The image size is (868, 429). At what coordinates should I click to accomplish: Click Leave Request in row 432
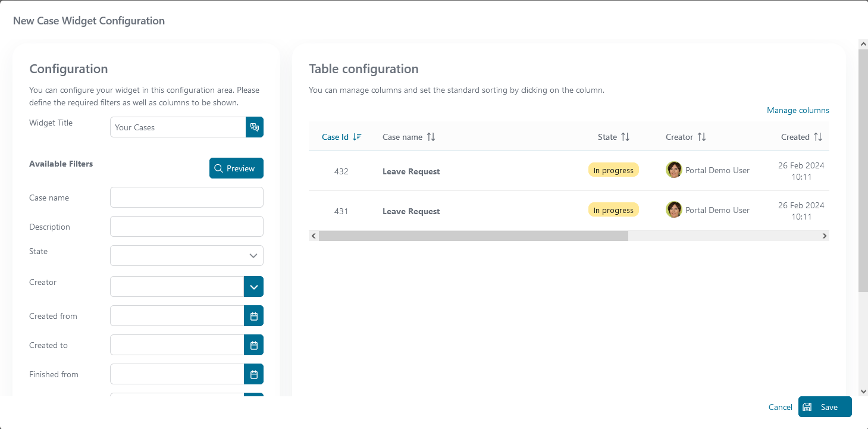[411, 171]
